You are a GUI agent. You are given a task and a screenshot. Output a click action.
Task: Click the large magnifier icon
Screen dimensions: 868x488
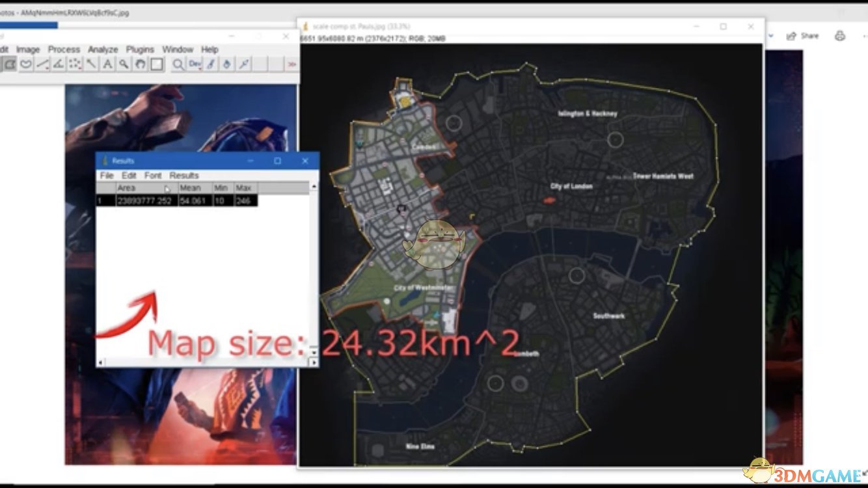[178, 64]
